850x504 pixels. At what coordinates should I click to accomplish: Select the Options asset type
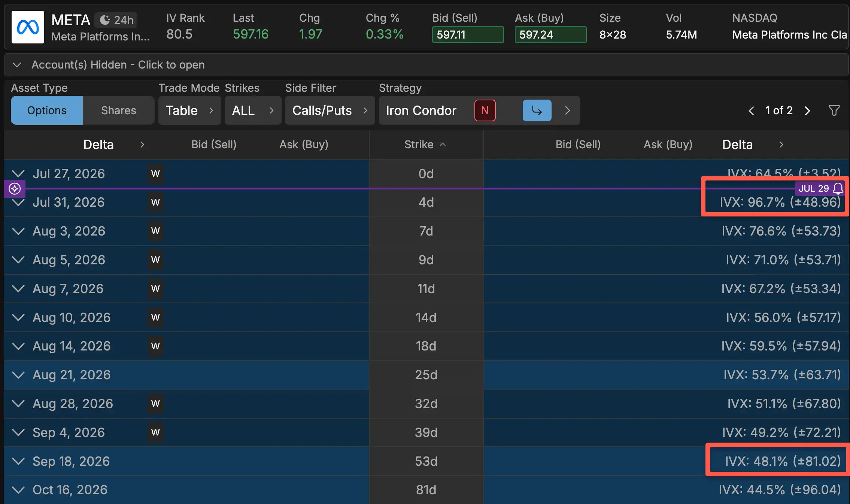pos(47,110)
